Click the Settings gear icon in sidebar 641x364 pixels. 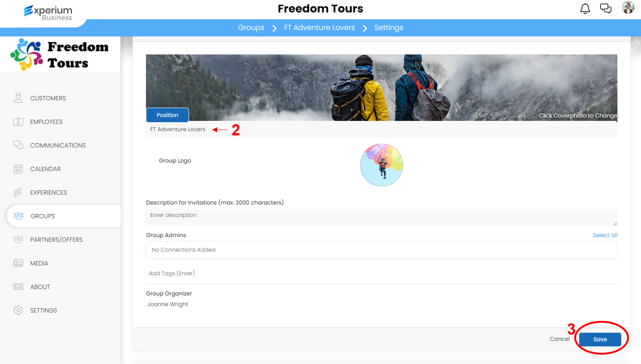point(18,310)
